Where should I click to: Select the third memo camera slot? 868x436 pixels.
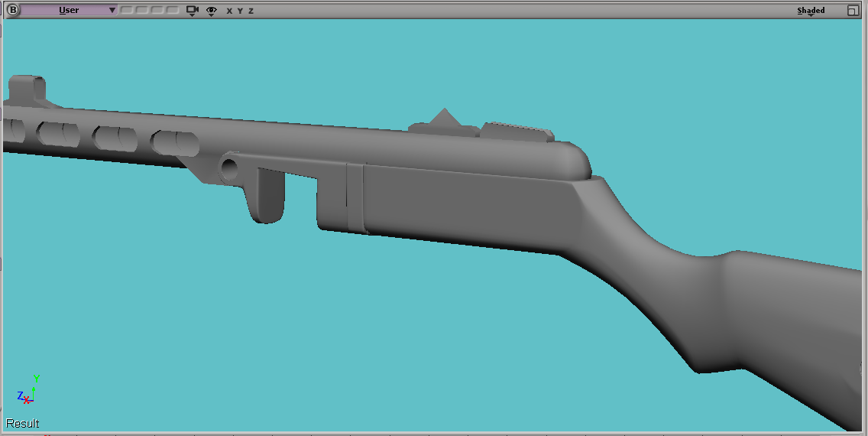click(157, 10)
